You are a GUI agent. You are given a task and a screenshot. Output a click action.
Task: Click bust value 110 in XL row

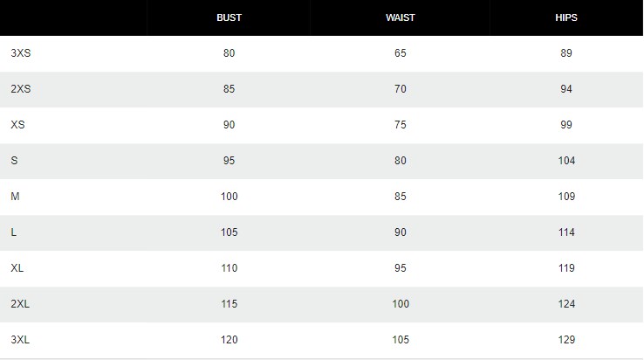tap(230, 268)
